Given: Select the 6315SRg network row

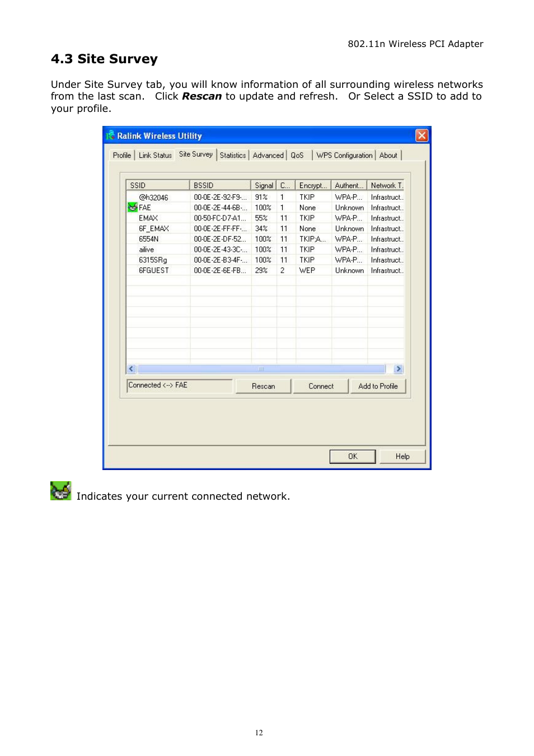Looking at the screenshot, I should click(x=265, y=260).
